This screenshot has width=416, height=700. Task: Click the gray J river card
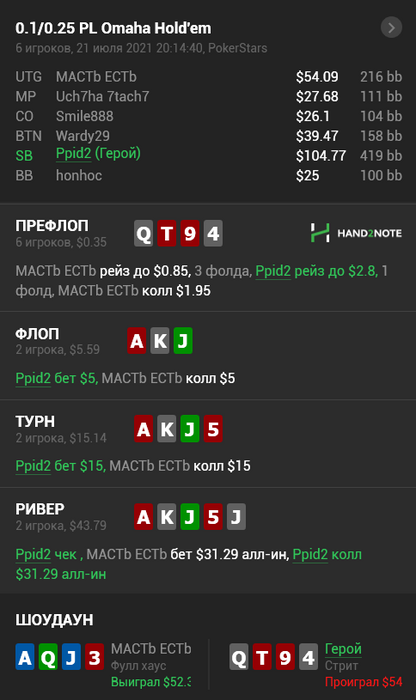pos(236,517)
